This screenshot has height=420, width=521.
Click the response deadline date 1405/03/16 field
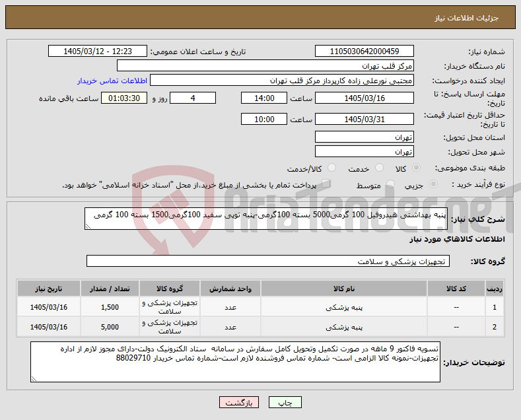(x=364, y=98)
